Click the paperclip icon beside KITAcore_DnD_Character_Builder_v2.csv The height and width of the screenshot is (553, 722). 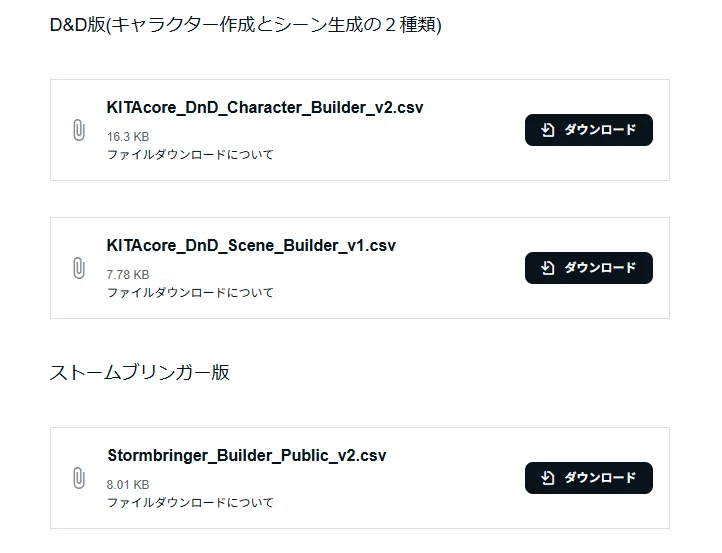(x=79, y=130)
